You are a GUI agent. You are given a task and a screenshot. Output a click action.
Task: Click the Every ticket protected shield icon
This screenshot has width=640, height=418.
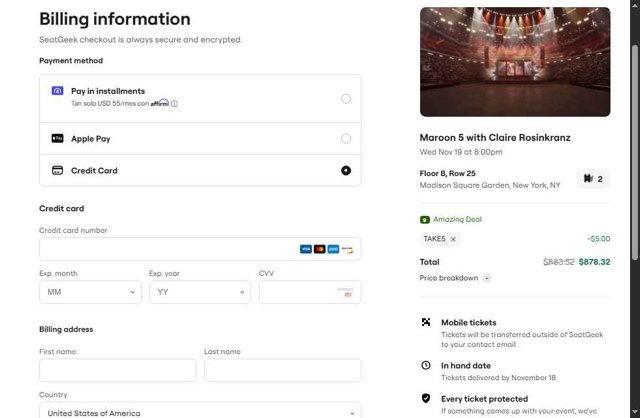(x=426, y=398)
